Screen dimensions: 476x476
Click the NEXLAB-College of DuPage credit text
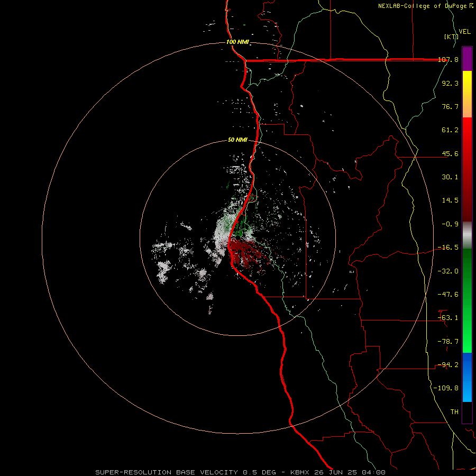(x=425, y=6)
